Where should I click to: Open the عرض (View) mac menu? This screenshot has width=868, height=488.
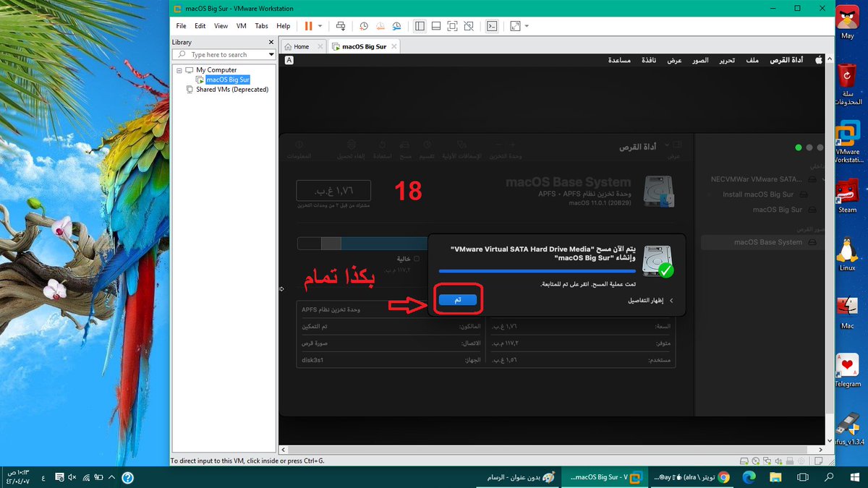(674, 60)
